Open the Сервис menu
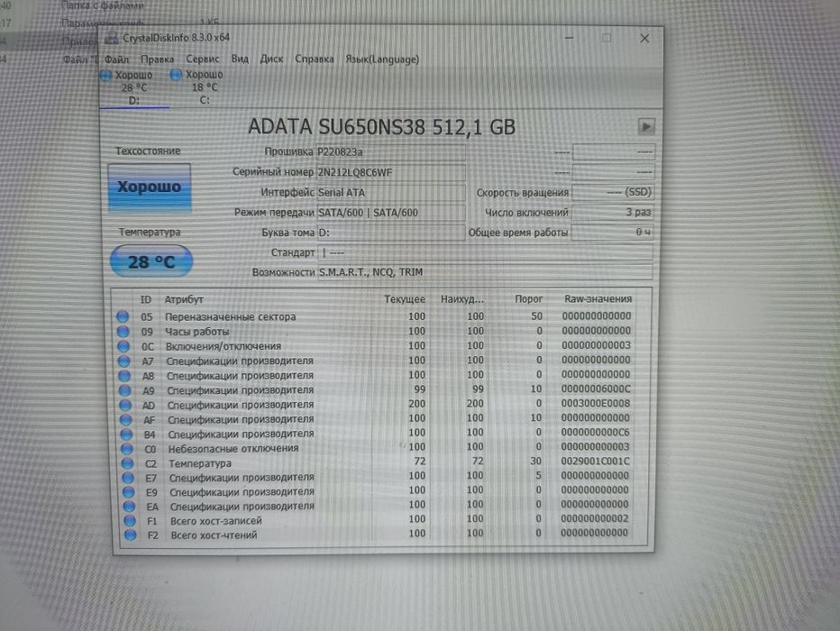The image size is (840, 631). coord(202,59)
